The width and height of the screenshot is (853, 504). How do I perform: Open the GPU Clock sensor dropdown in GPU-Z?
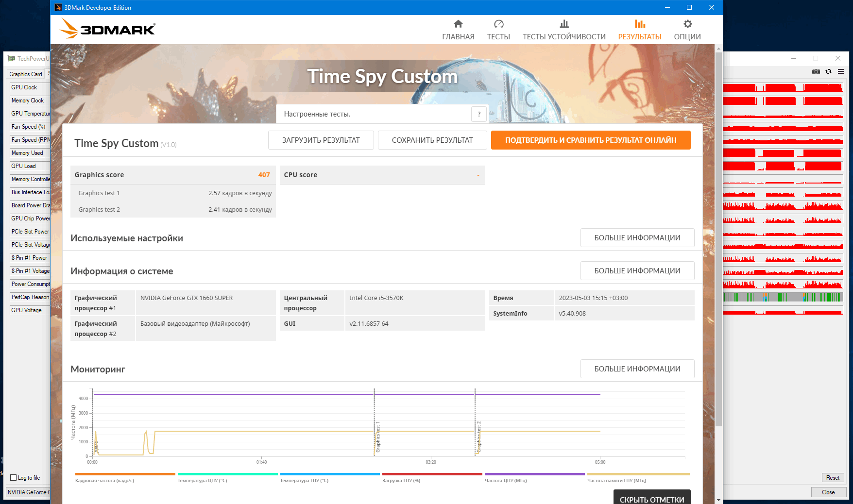pyautogui.click(x=30, y=87)
